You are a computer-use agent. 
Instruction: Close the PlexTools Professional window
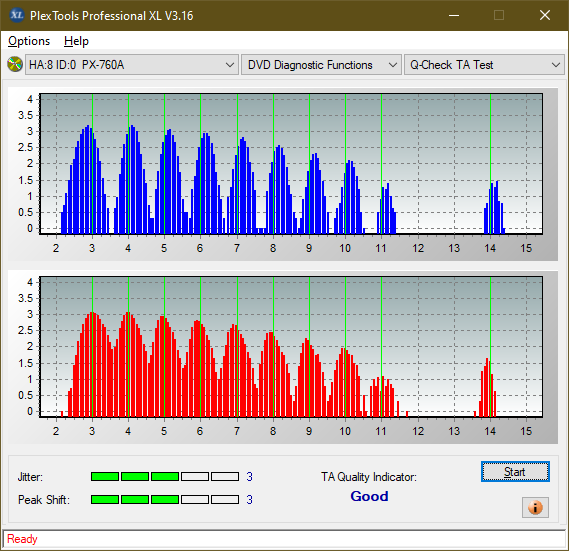[x=545, y=15]
